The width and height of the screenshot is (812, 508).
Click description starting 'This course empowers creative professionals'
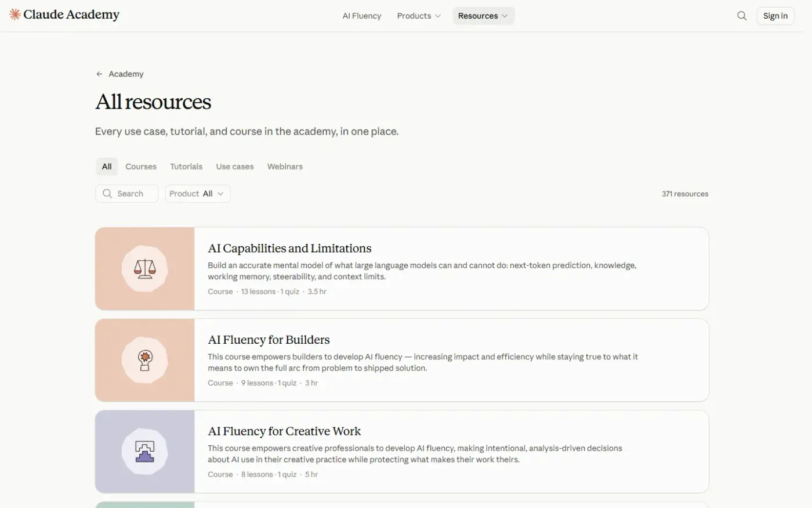coord(415,454)
